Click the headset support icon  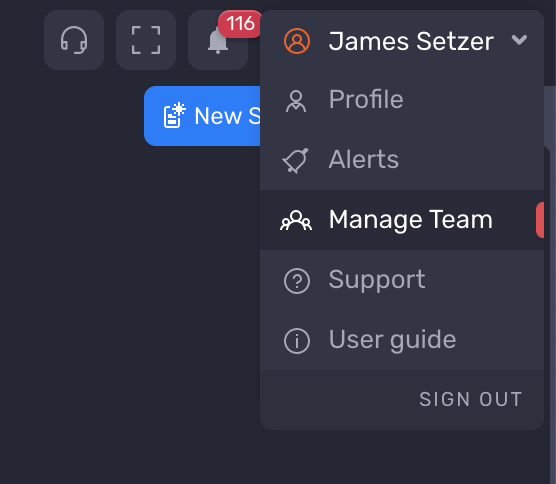74,40
